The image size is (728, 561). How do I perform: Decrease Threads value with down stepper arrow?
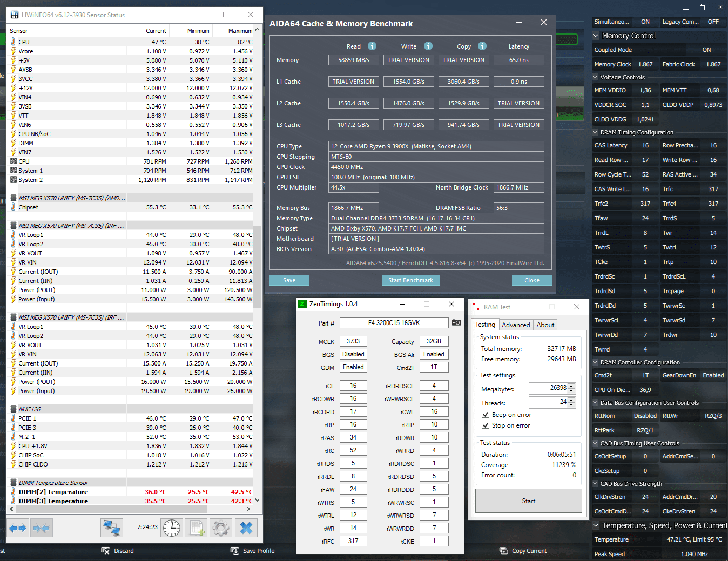[x=572, y=405]
